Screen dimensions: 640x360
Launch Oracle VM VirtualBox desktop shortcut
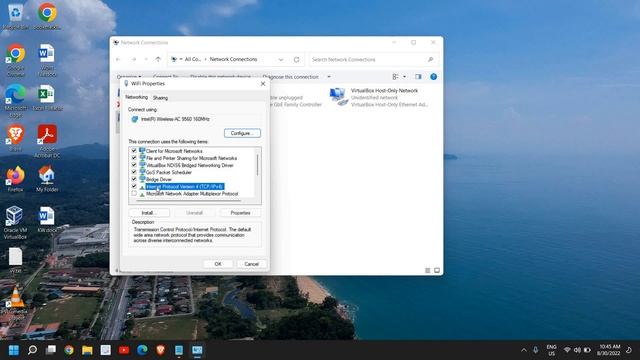coord(16,222)
